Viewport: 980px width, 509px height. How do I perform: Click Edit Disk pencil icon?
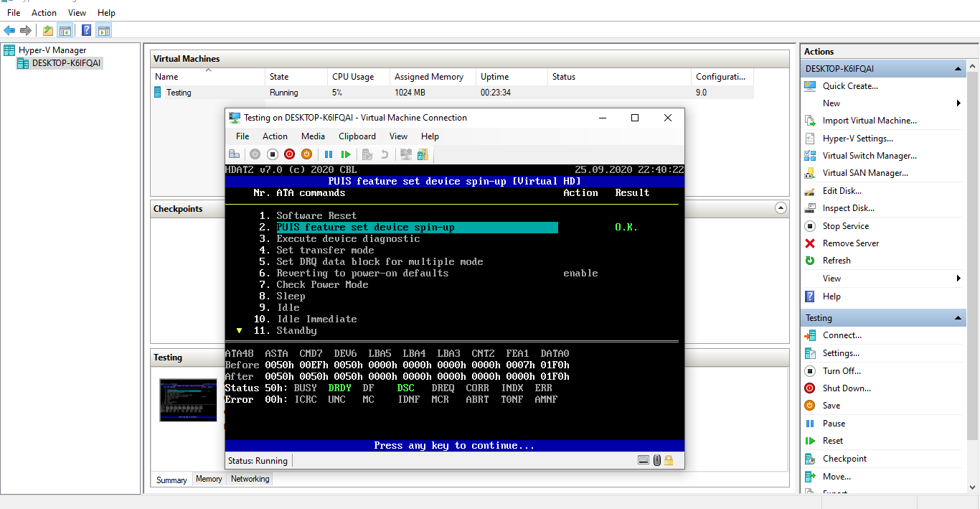tap(810, 191)
